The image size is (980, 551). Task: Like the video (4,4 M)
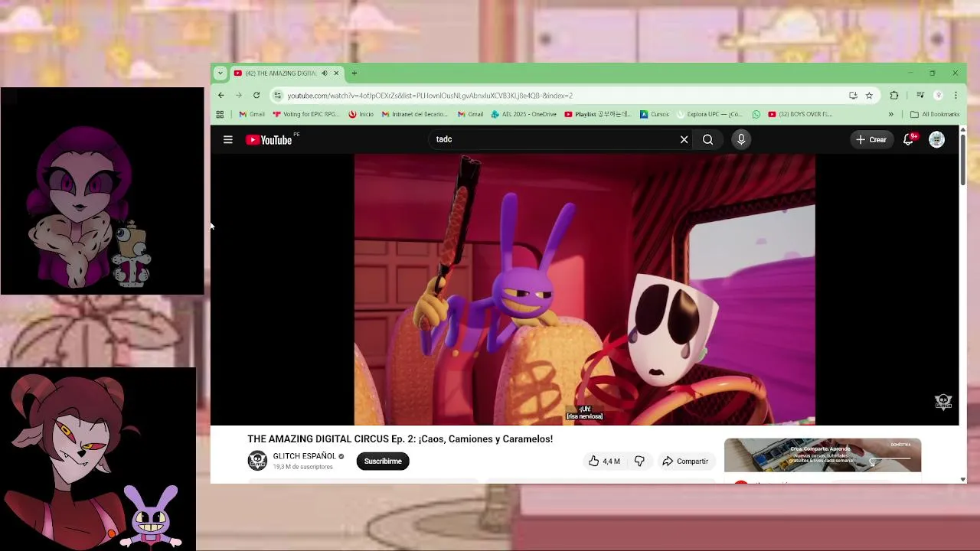(604, 461)
